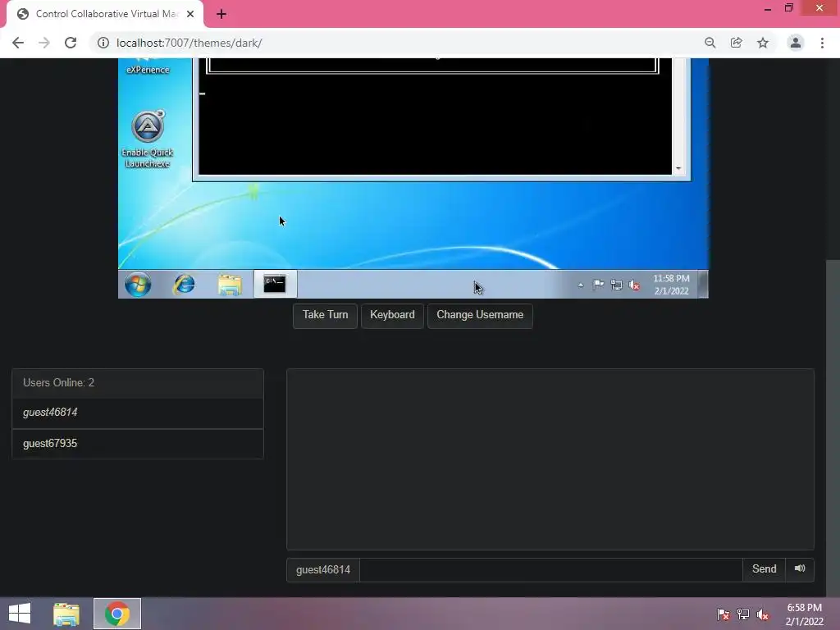Viewport: 840px width, 630px height.
Task: Click Change Username button
Action: click(x=479, y=315)
